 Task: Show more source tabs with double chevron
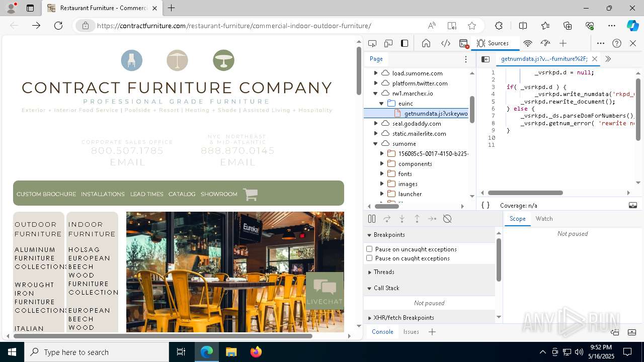(608, 59)
